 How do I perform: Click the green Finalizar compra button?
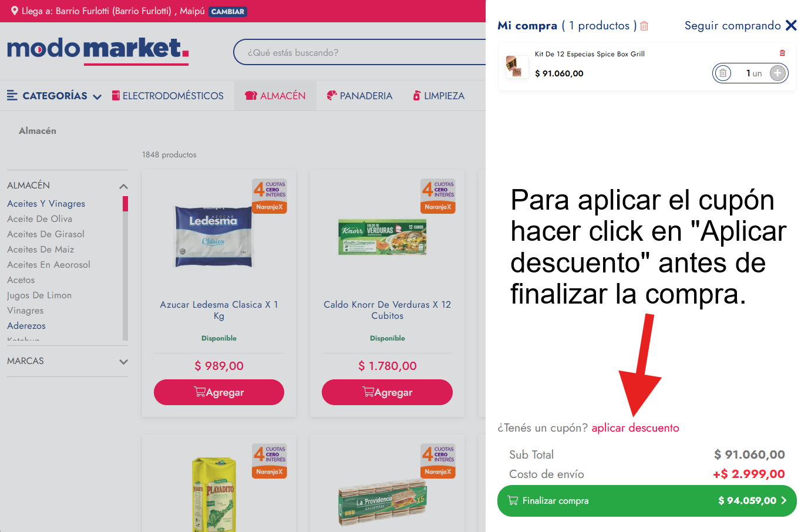[x=647, y=501]
